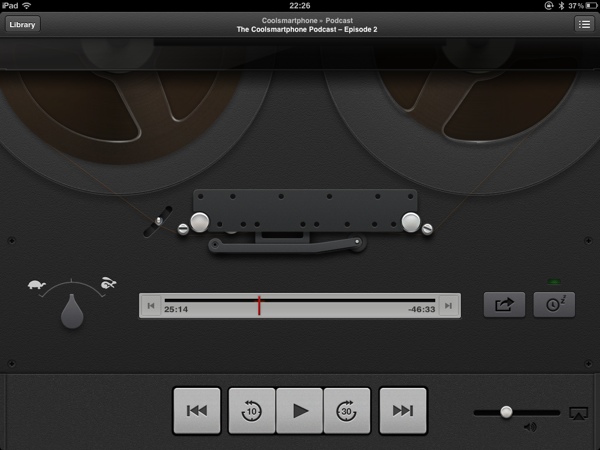Click elapsed time 25:14
This screenshot has width=600, height=450.
pyautogui.click(x=176, y=309)
